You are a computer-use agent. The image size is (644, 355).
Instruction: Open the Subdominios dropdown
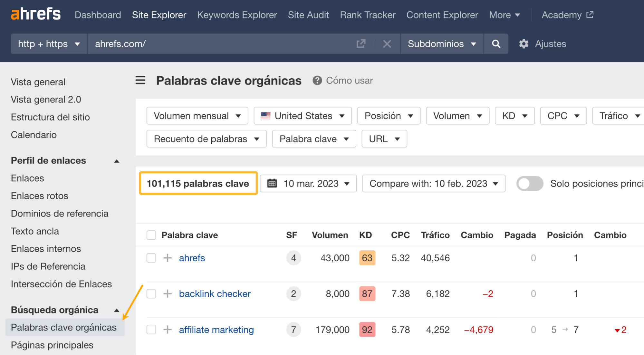point(441,44)
